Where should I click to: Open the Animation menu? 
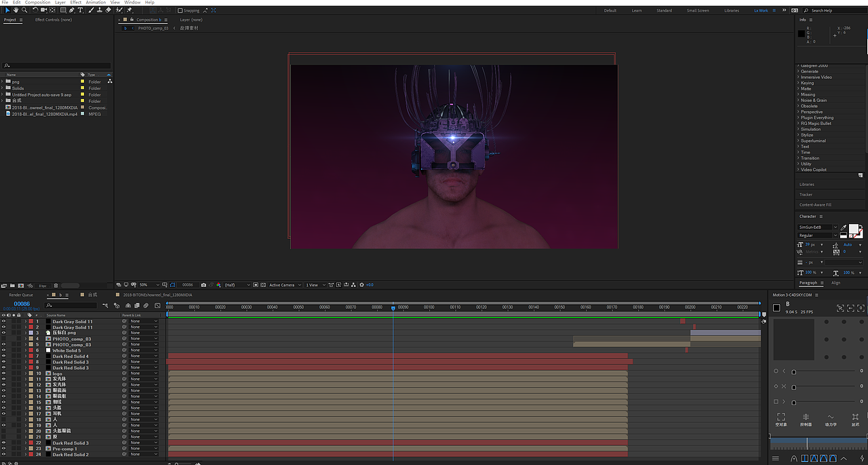point(96,2)
